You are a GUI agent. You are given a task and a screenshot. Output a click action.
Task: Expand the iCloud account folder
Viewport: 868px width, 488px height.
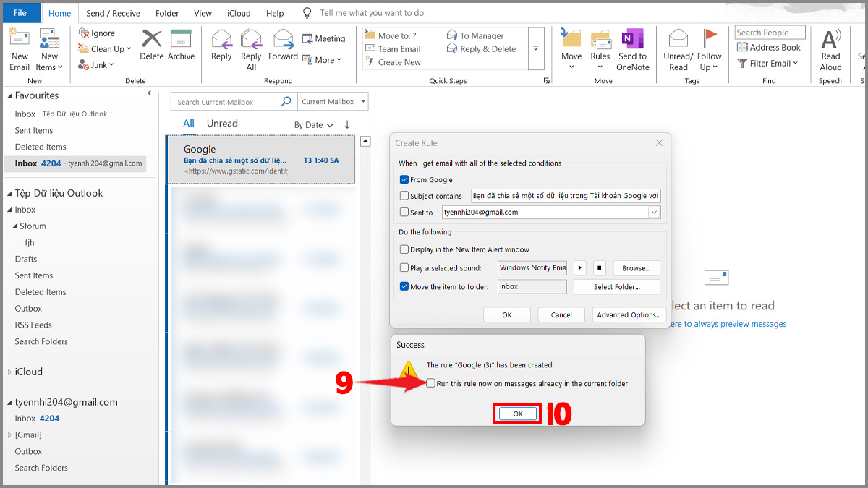point(9,372)
